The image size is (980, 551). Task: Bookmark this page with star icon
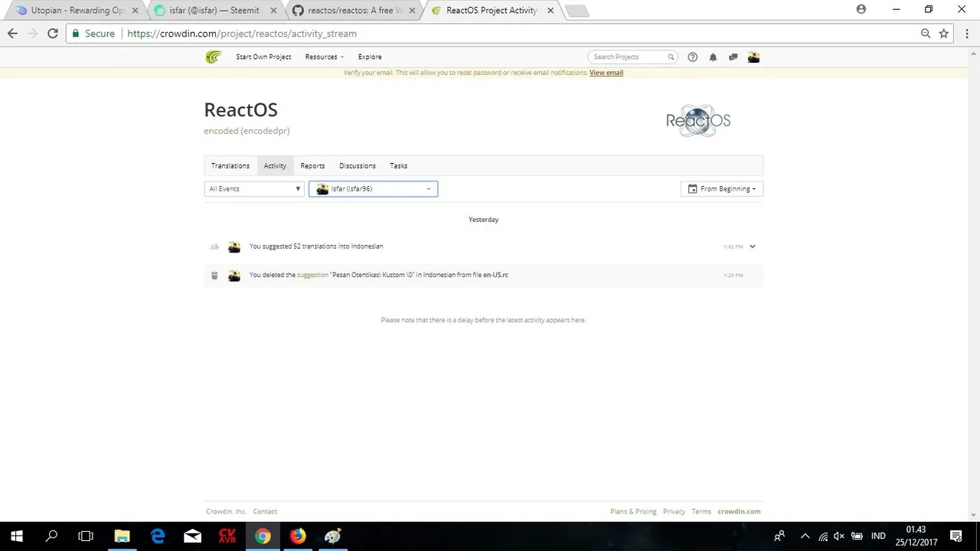tap(944, 34)
